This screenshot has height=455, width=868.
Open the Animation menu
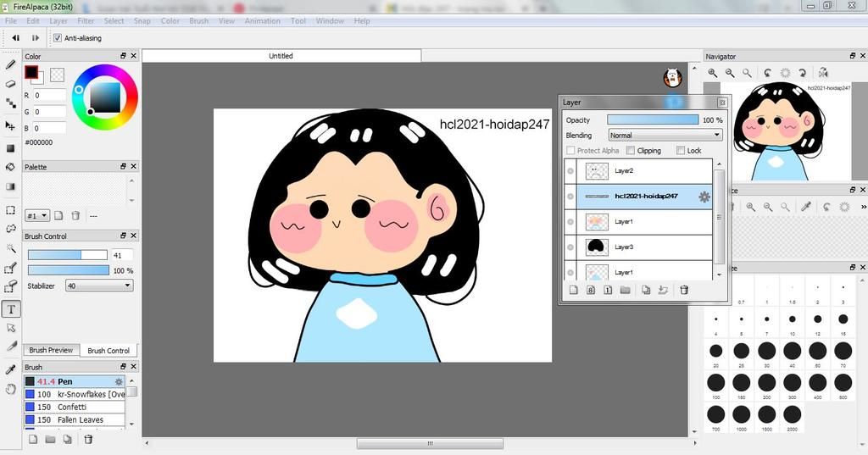[x=263, y=21]
